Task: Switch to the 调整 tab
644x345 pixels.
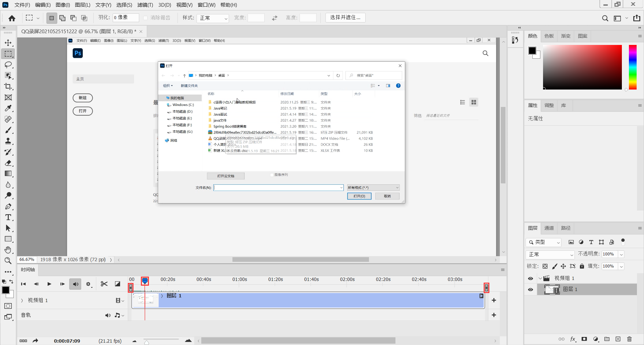Action: click(x=549, y=105)
